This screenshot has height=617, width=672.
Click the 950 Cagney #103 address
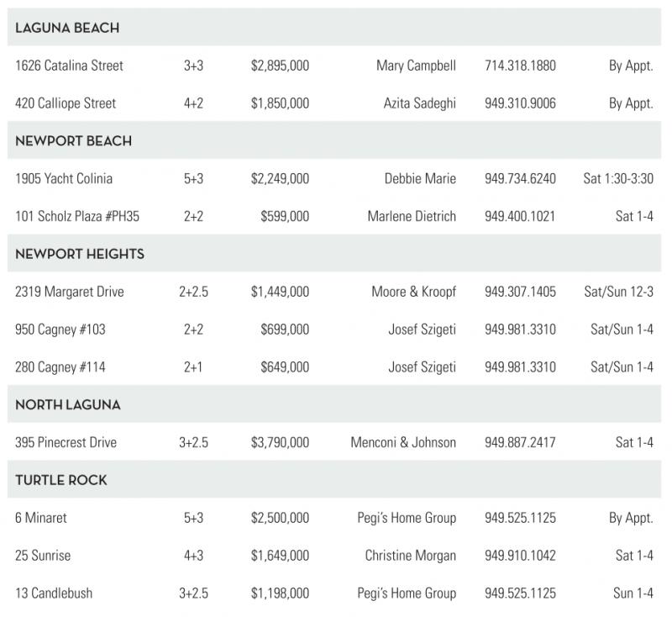pos(60,330)
